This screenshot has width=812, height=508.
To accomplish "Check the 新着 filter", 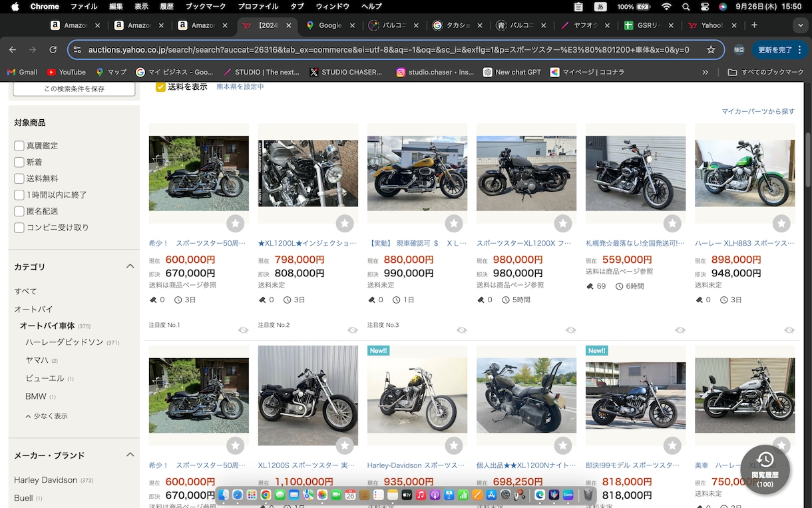I will (x=19, y=162).
